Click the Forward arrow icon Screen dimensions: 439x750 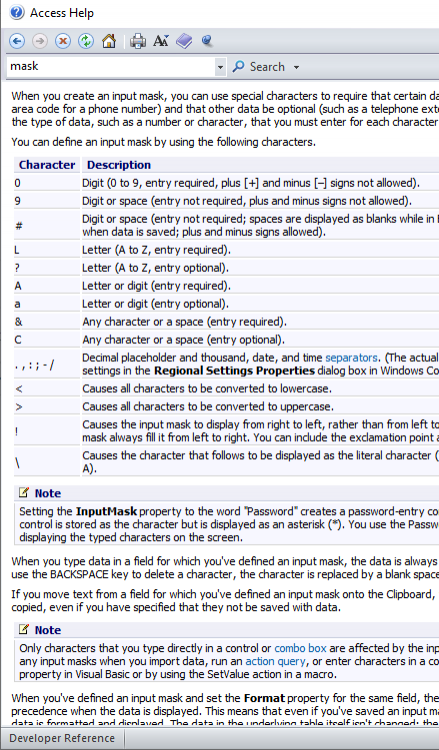coord(40,41)
